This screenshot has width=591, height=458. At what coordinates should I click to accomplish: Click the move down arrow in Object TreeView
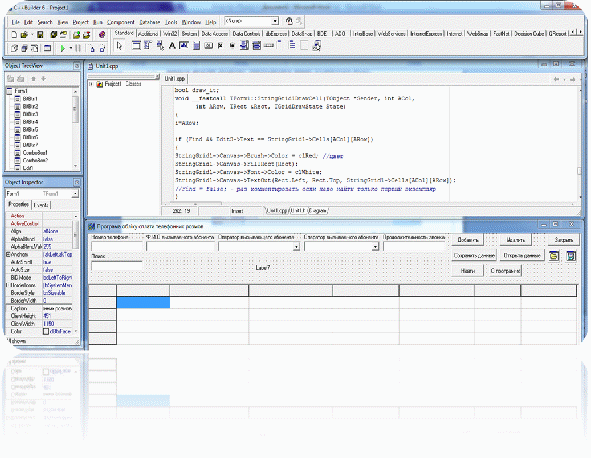click(44, 79)
